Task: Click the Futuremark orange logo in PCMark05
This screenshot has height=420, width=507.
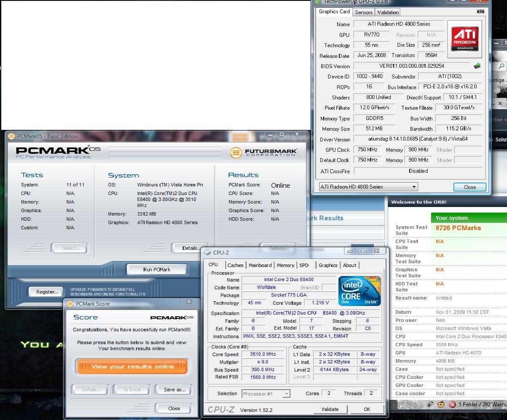Action: coord(236,153)
